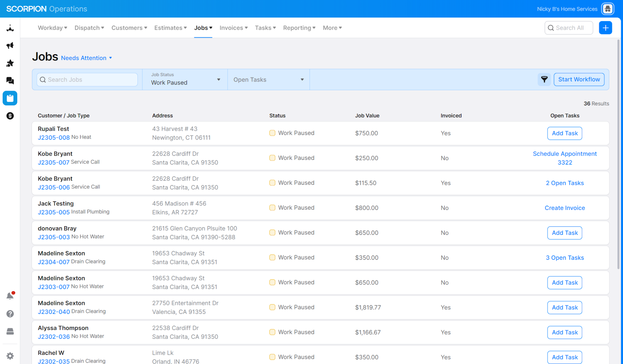Click the filter funnel icon
This screenshot has width=623, height=364.
click(x=544, y=79)
